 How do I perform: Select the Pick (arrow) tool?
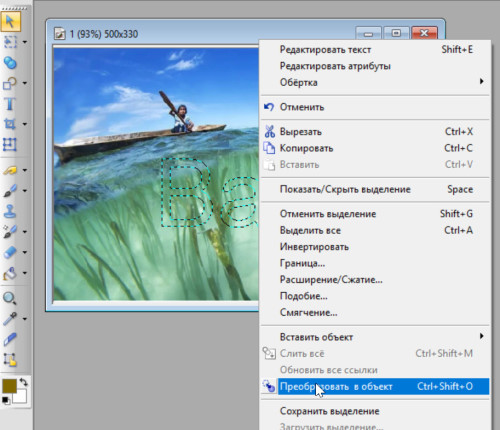pyautogui.click(x=10, y=21)
